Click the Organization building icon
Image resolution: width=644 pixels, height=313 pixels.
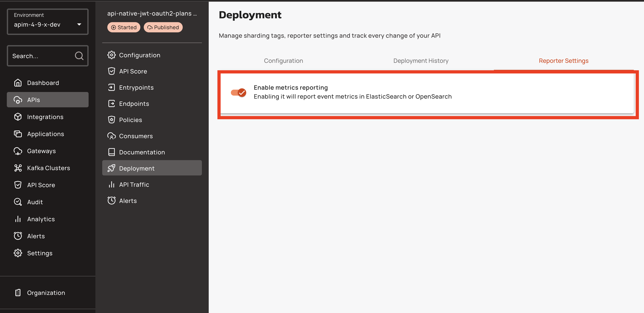[x=18, y=293]
